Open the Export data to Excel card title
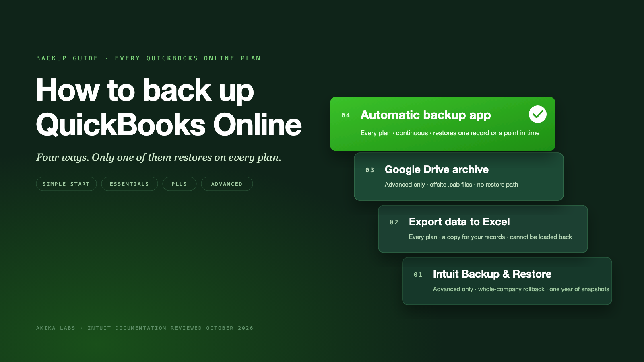 pyautogui.click(x=459, y=222)
